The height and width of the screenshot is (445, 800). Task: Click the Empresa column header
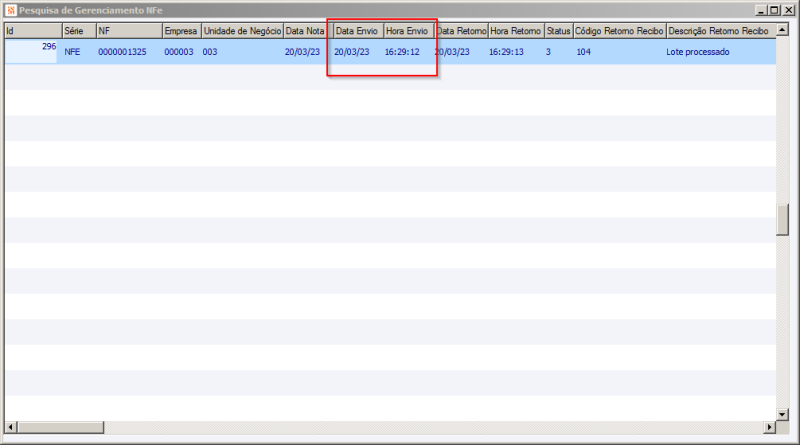182,31
